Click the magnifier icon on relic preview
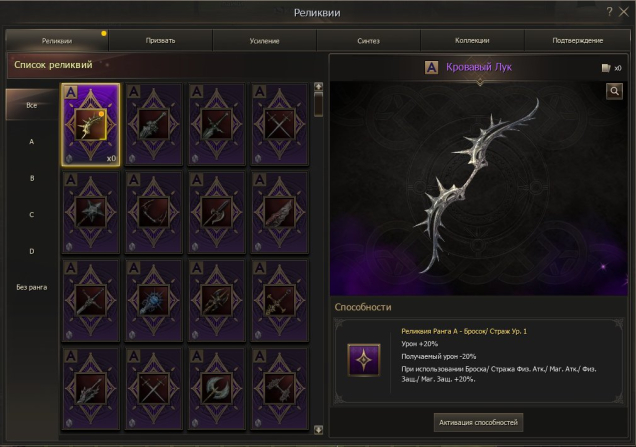This screenshot has width=636, height=447. click(x=614, y=91)
